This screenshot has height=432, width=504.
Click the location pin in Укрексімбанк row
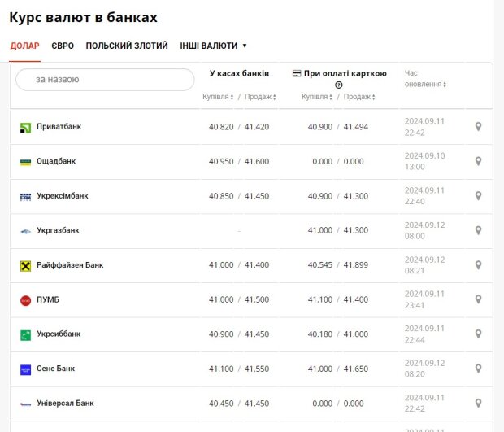478,196
